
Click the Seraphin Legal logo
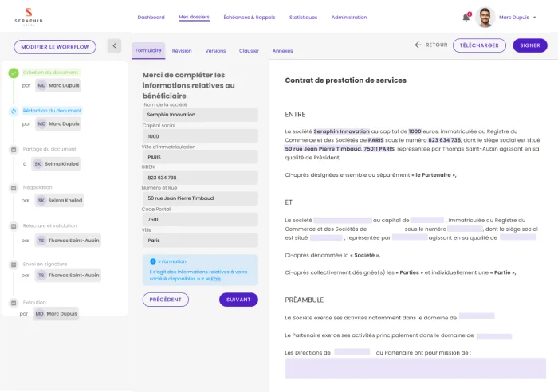[x=29, y=17]
